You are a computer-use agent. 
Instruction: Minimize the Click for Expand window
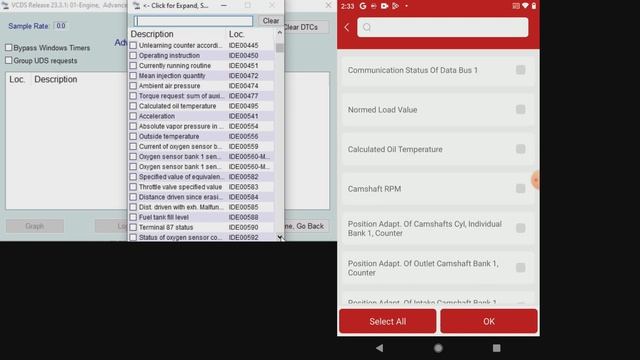[x=224, y=5]
